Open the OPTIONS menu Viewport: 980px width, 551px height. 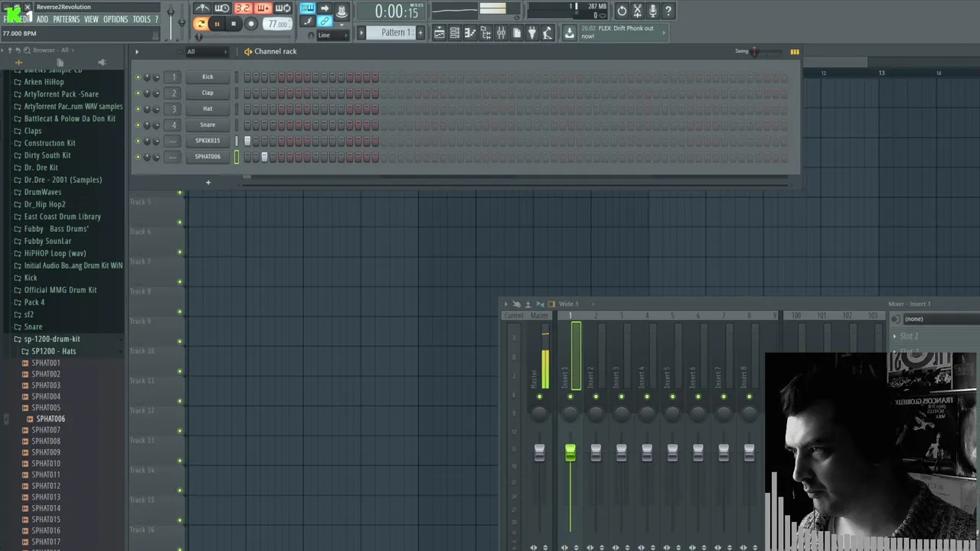coord(116,19)
